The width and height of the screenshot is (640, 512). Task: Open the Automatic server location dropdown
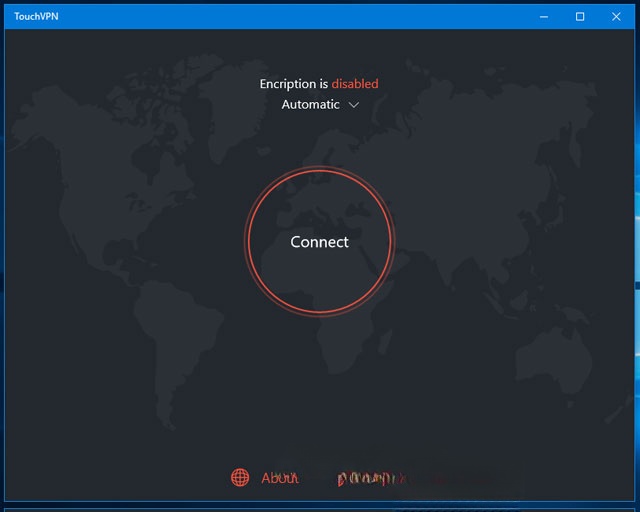[x=320, y=105]
